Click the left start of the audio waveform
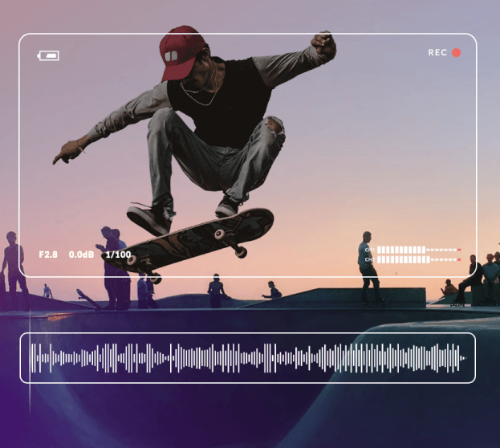 (34, 358)
